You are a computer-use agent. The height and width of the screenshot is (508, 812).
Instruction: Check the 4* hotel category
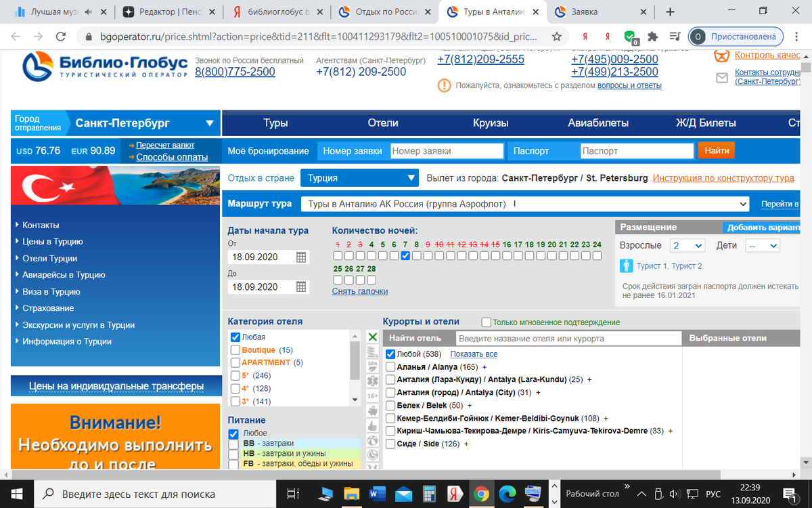pyautogui.click(x=235, y=388)
